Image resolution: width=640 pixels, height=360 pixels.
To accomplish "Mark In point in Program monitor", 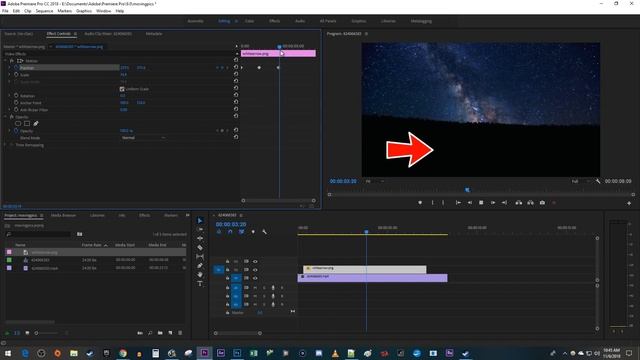I will coord(433,202).
